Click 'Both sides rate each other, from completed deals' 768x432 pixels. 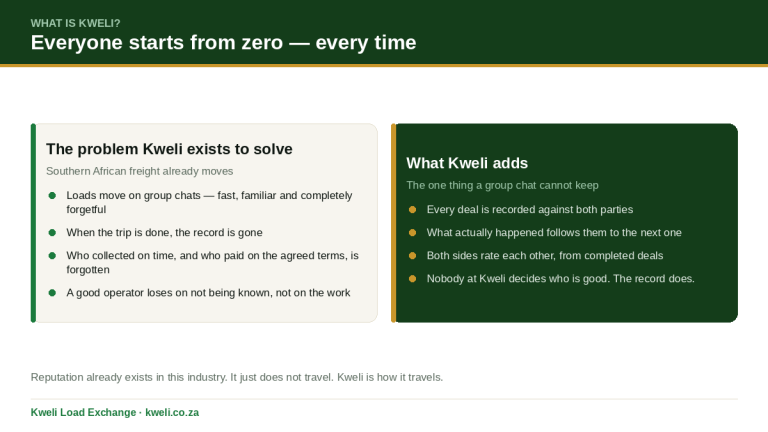(545, 256)
